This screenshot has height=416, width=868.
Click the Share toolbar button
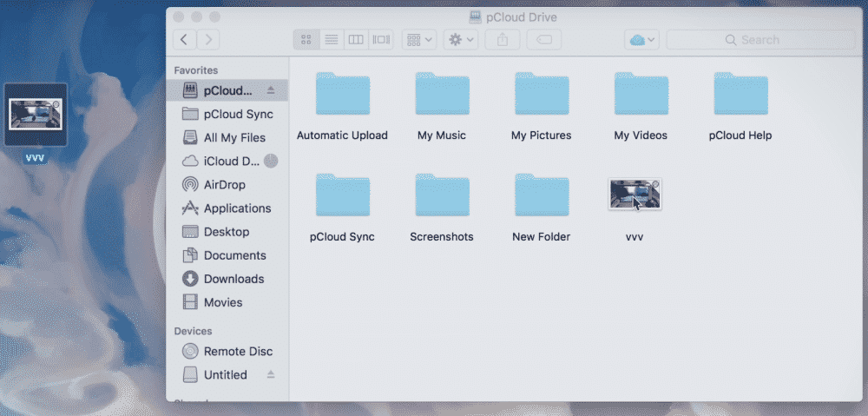pos(502,39)
